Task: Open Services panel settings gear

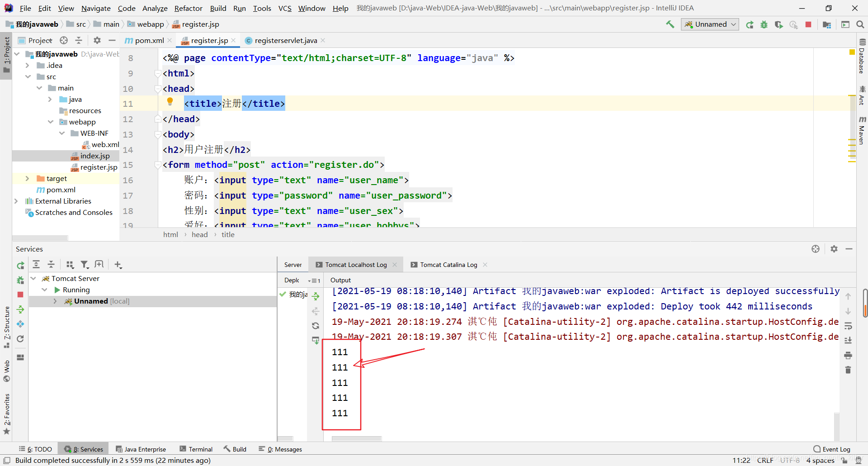Action: point(834,249)
